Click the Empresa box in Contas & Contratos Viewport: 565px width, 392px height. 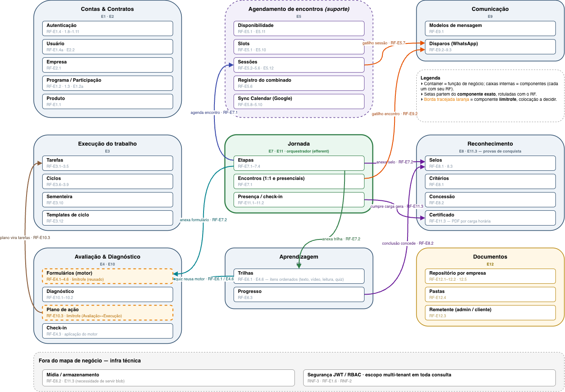point(107,65)
